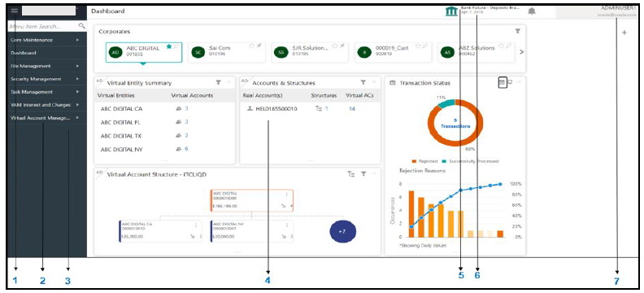This screenshot has width=644, height=293.
Task: Open the Virtual Accounts count for ABC DIGITAL TX
Action: point(186,136)
